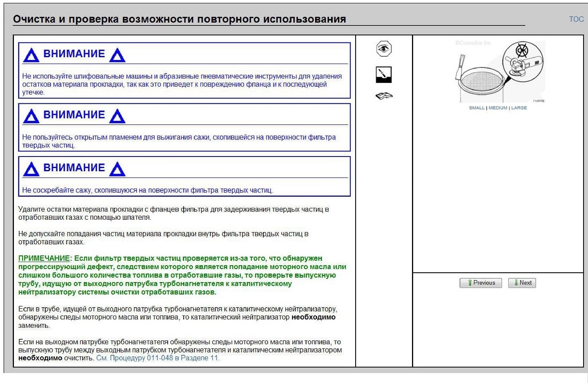Viewport: 588px width, 383px height.
Task: Go to the Next page
Action: pos(522,283)
